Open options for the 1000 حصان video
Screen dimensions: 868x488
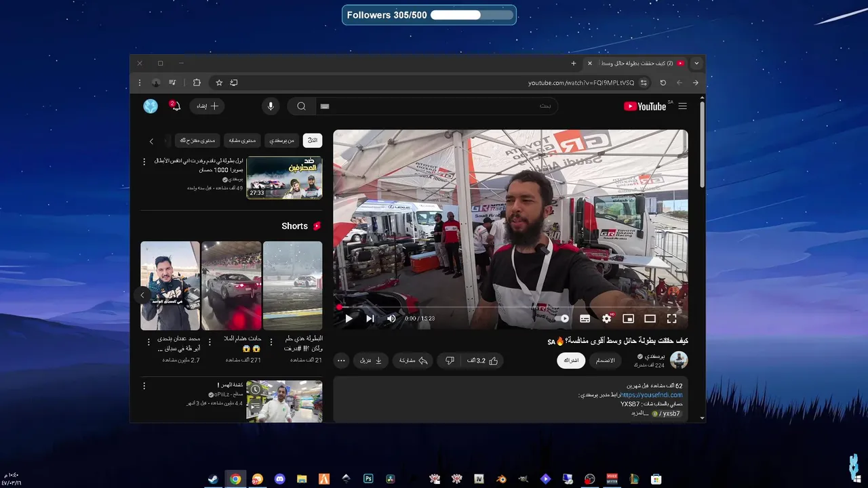144,162
